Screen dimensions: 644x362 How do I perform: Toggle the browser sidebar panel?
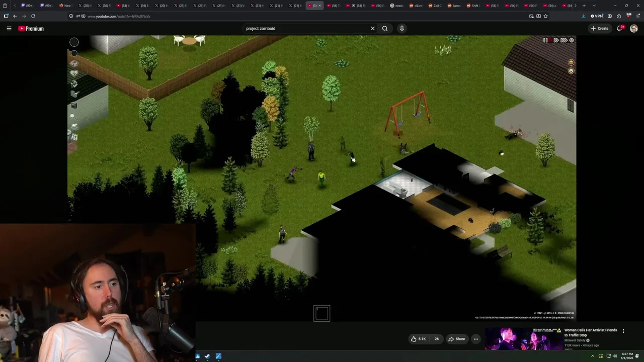pyautogui.click(x=6, y=16)
